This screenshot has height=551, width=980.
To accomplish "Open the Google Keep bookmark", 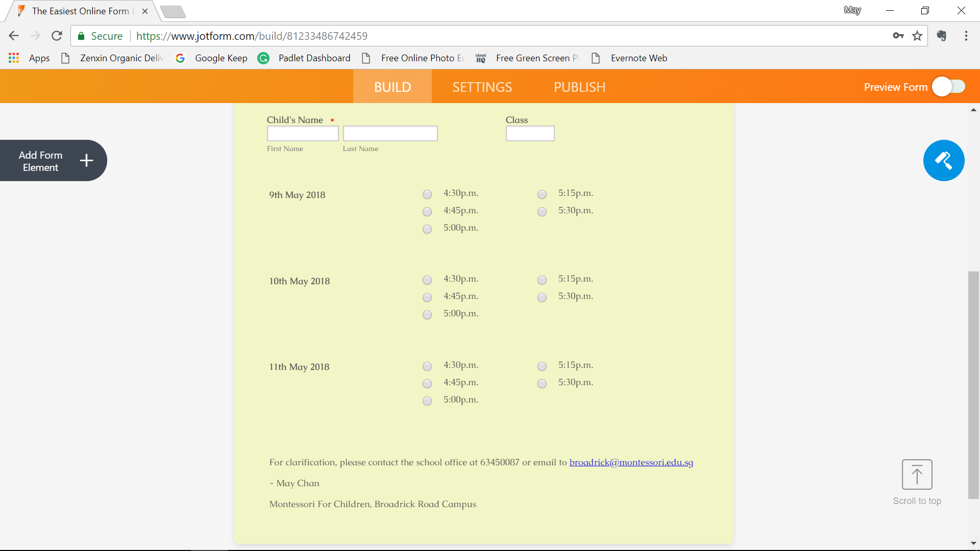I will pos(220,58).
